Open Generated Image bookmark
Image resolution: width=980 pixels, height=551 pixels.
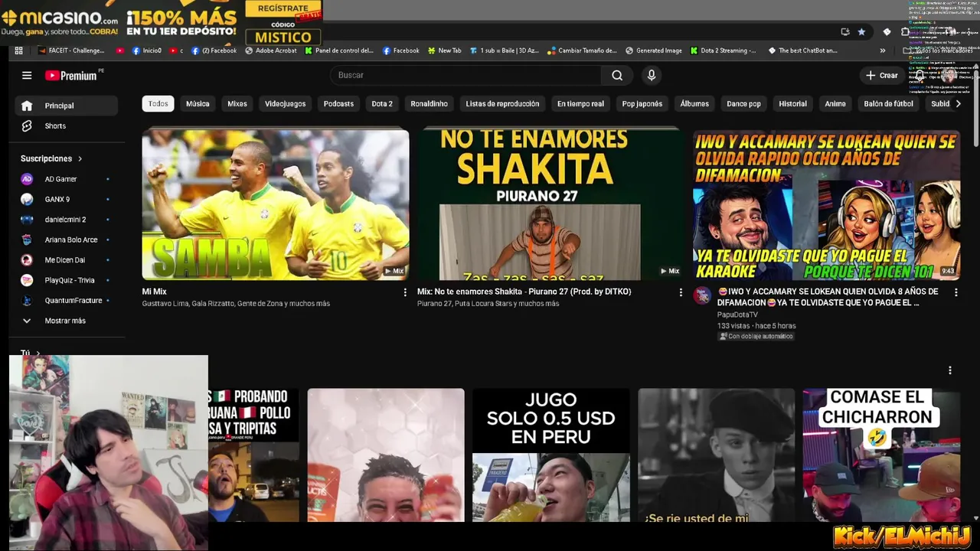tap(653, 51)
